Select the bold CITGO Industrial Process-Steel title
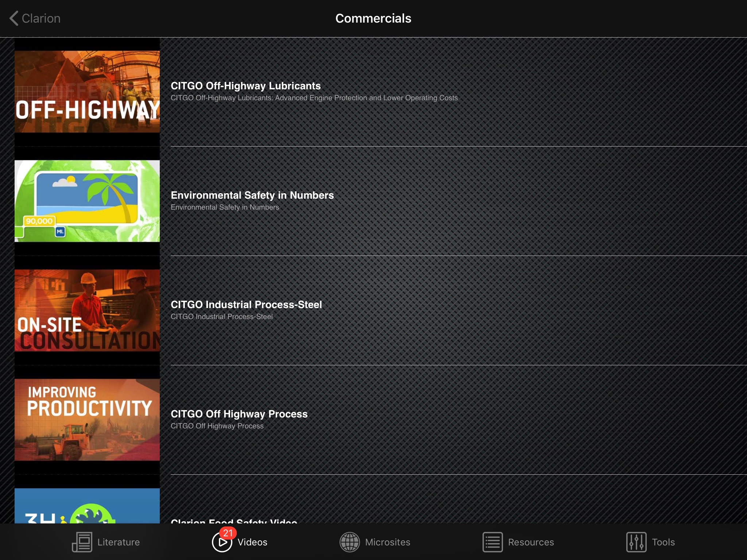The width and height of the screenshot is (747, 560). coord(246,304)
